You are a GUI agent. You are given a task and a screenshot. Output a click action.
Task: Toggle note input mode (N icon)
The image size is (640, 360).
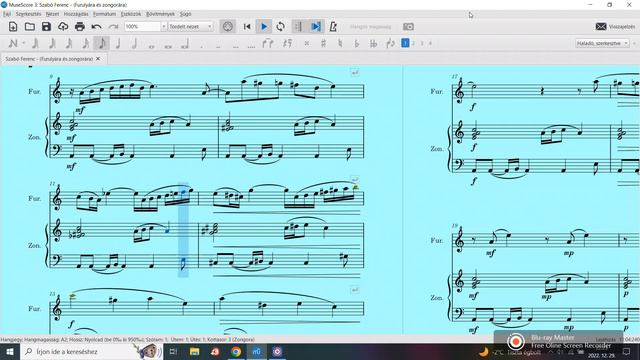[x=13, y=43]
